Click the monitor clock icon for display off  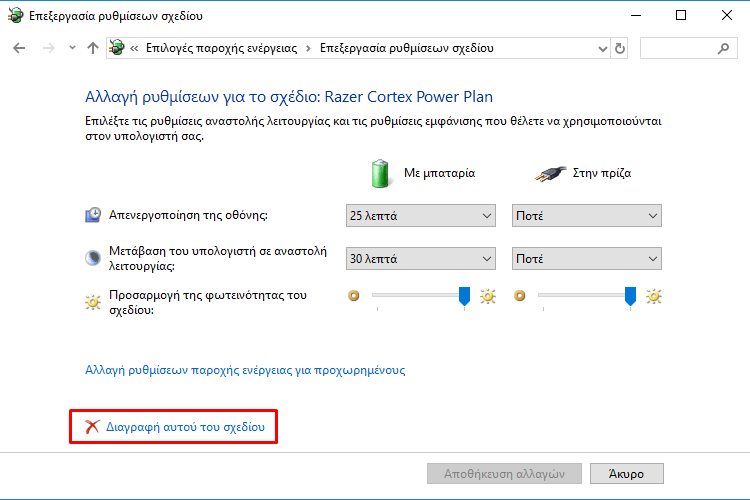click(x=93, y=215)
